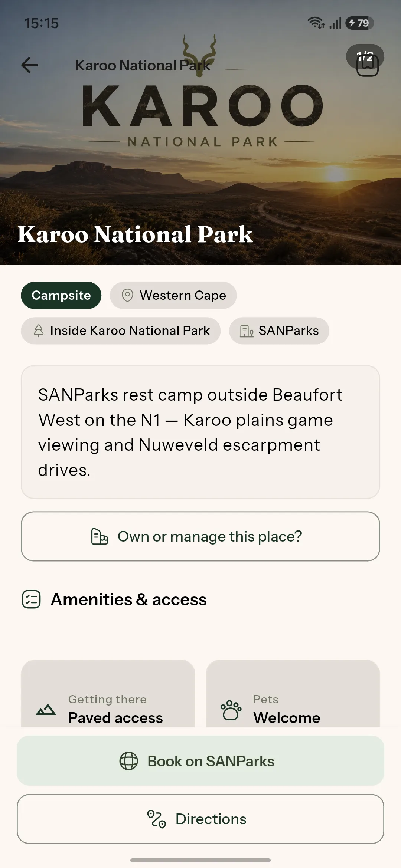Viewport: 401px width, 868px height.
Task: Tap the checklist icon beside Amenities & access
Action: tap(31, 599)
